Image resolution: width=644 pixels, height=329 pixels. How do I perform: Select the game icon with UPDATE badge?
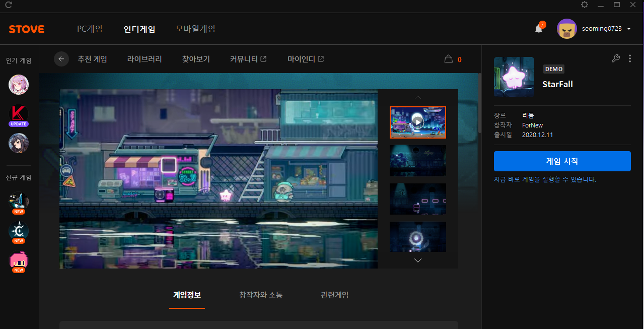19,114
